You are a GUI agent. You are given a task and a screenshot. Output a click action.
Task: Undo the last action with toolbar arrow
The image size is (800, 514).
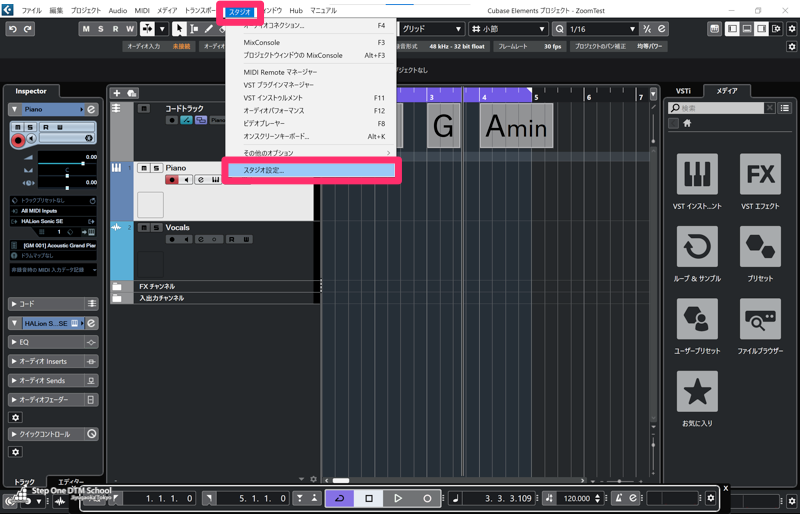coord(13,29)
